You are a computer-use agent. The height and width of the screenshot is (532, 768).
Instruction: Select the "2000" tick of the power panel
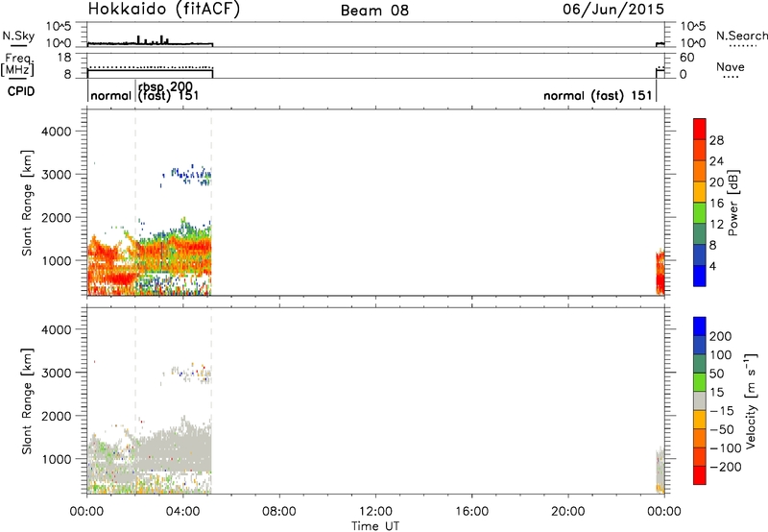[x=57, y=218]
